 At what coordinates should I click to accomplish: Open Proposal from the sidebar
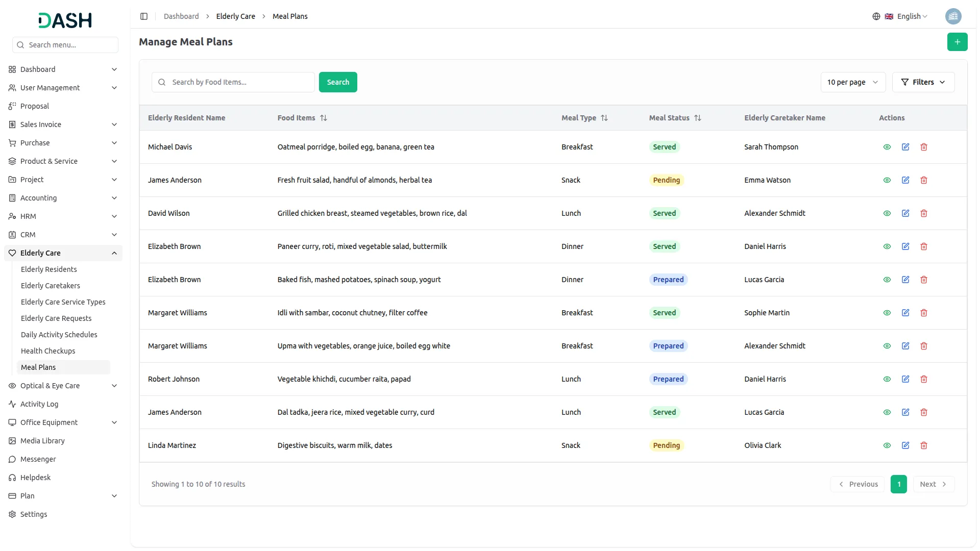tap(63, 106)
